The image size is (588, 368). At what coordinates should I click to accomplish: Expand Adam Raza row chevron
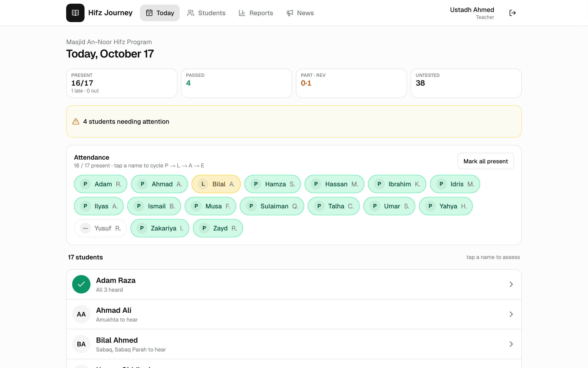click(x=511, y=284)
